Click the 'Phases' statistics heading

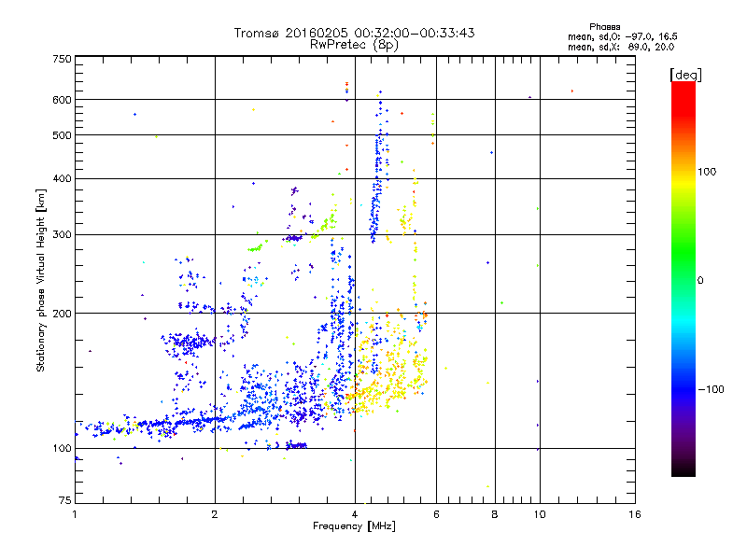[x=604, y=27]
